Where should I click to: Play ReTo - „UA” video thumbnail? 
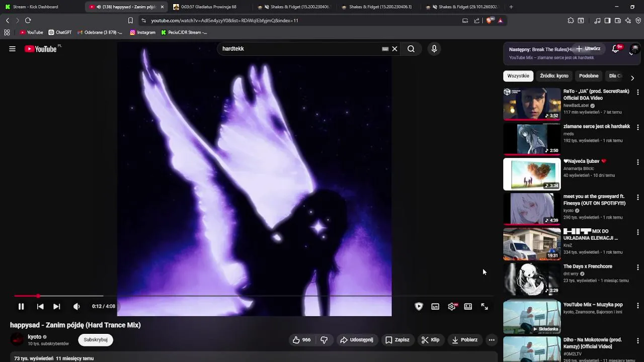pyautogui.click(x=532, y=104)
